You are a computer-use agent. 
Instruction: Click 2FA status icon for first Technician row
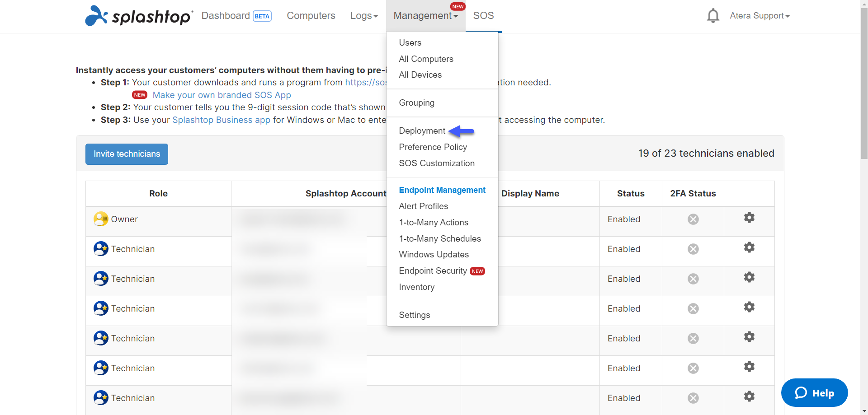[693, 249]
